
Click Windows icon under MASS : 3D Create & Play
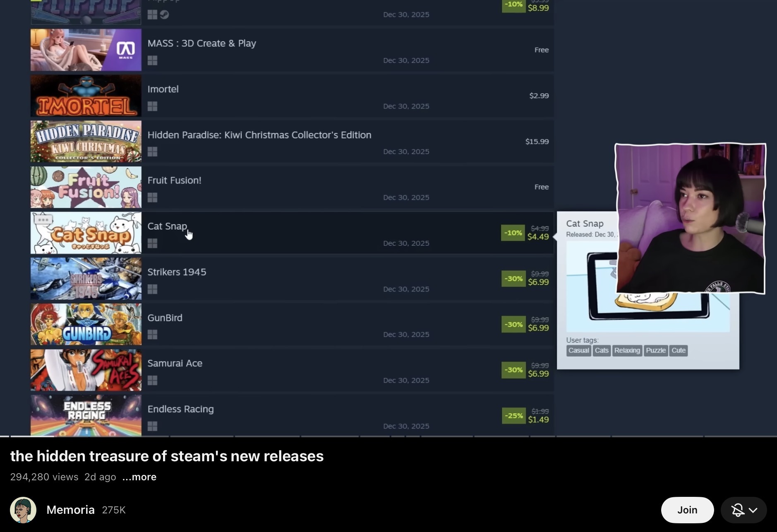pyautogui.click(x=152, y=60)
